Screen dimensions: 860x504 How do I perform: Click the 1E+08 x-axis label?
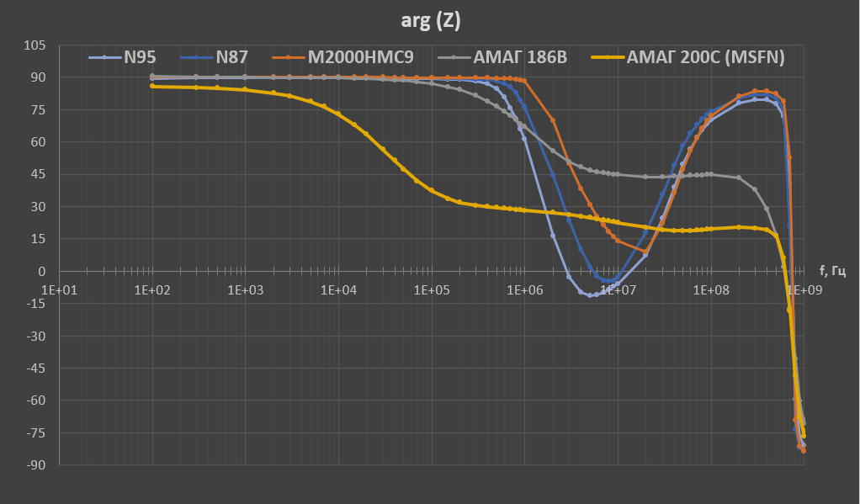(x=711, y=290)
